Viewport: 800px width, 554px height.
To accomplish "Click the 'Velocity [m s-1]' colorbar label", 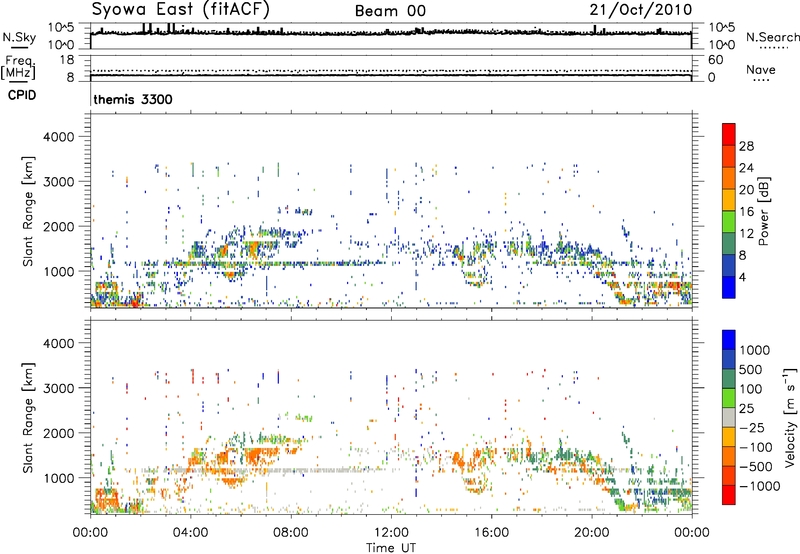I will click(x=790, y=417).
